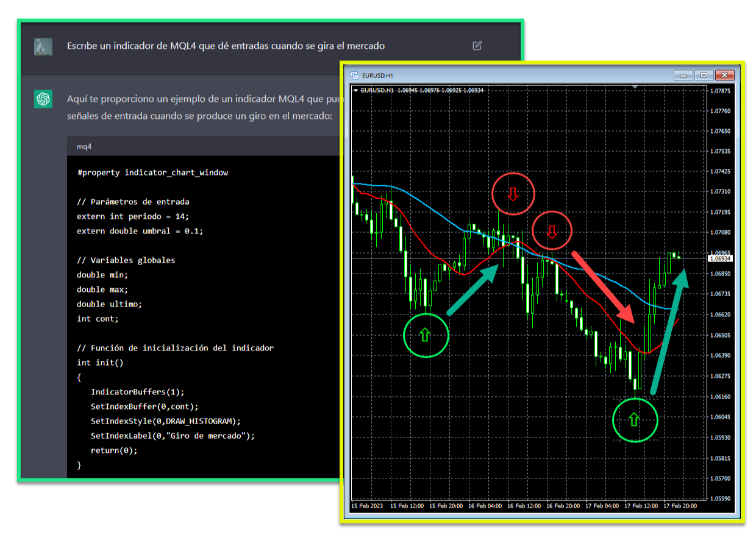Click the current price label 1.06934

tap(719, 258)
